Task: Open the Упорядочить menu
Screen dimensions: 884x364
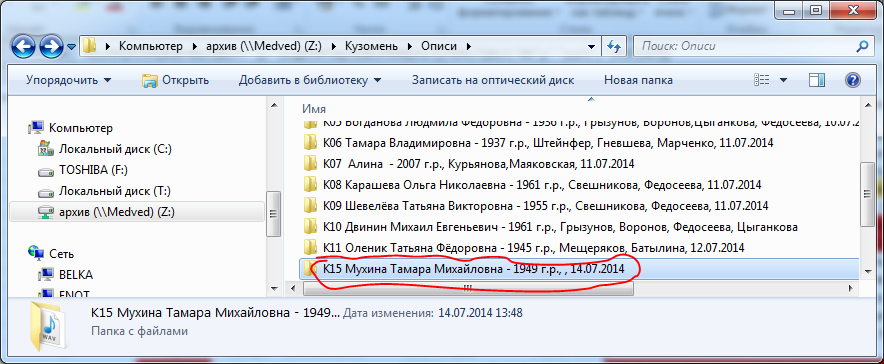Action: coord(69,80)
